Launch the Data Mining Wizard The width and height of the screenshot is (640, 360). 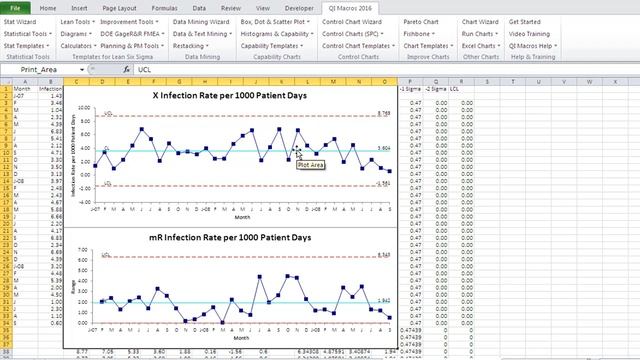[201, 22]
